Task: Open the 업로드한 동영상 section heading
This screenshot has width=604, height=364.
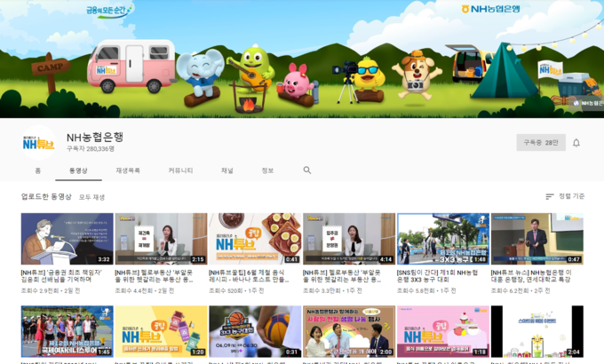Action: (x=46, y=197)
